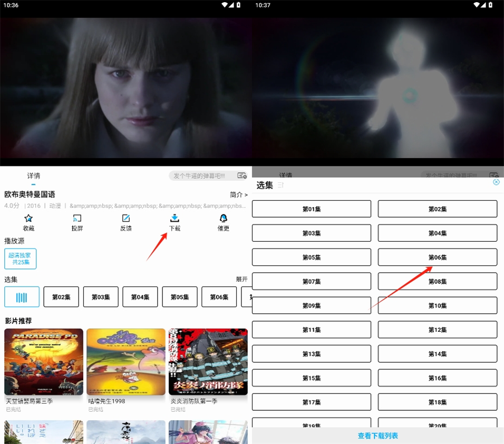
Task: Open the 反馈 feedback icon
Action: 126,218
